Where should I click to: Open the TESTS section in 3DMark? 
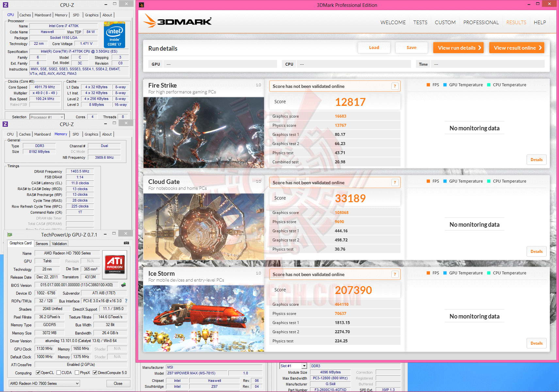[420, 23]
